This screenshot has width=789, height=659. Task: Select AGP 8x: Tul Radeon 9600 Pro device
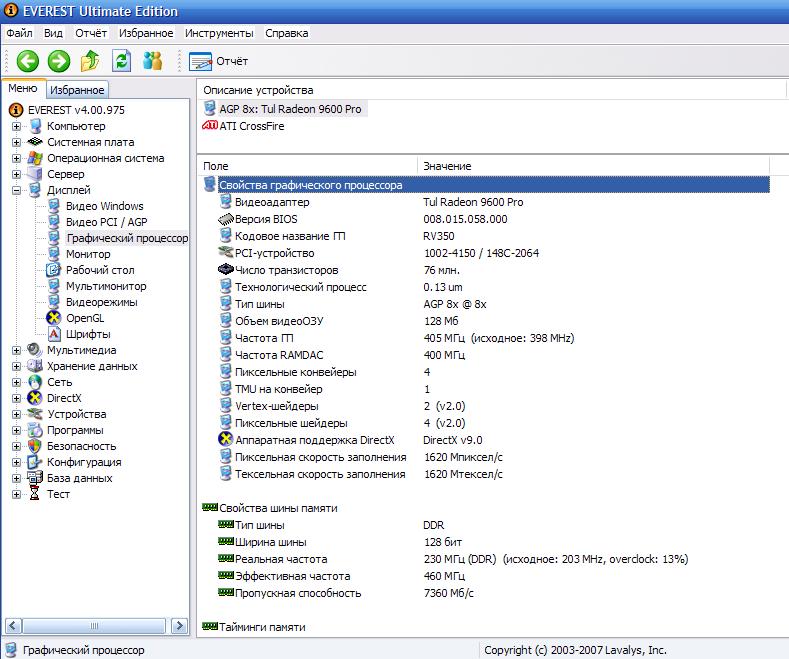click(290, 109)
